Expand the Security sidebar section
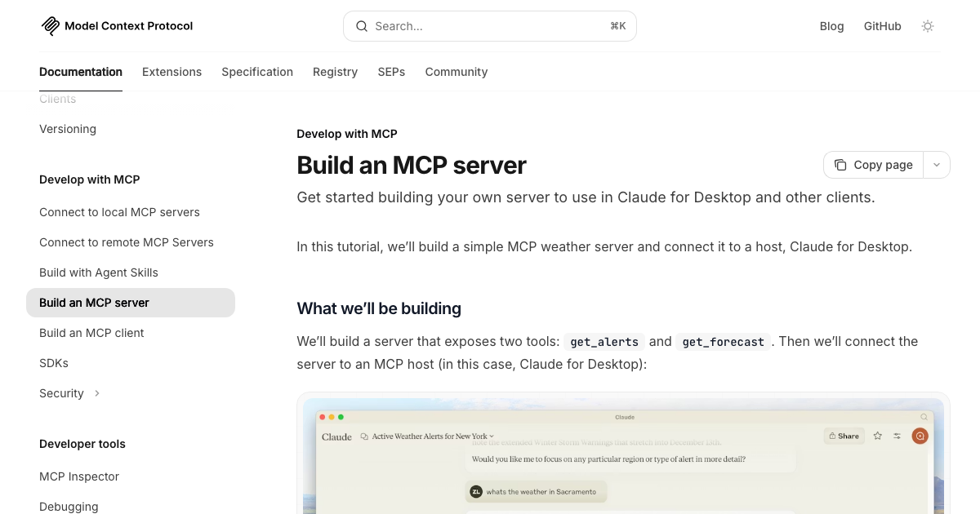 96,393
